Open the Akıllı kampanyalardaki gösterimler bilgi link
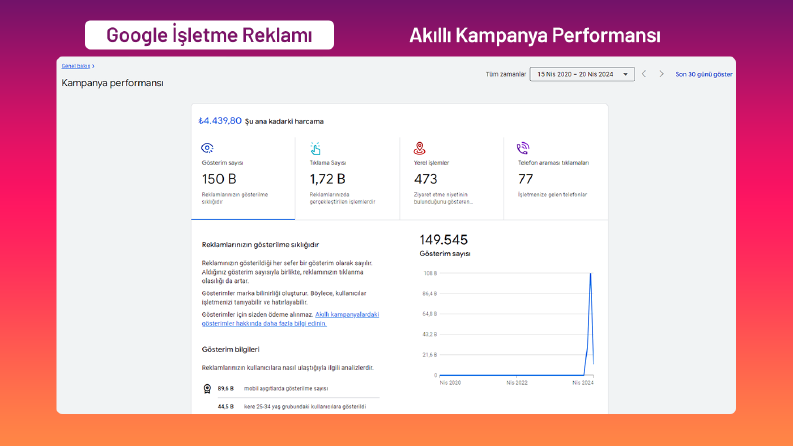Image resolution: width=793 pixels, height=446 pixels. tap(290, 319)
